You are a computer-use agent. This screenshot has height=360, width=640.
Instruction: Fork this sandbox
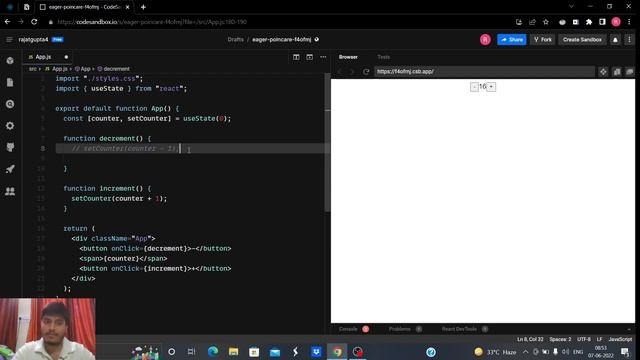click(543, 40)
